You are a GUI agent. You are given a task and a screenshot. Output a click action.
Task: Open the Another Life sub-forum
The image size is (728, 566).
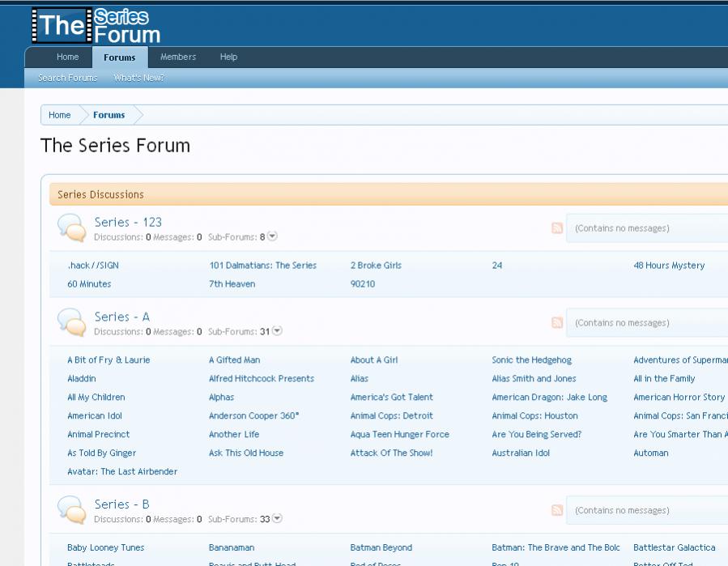234,434
